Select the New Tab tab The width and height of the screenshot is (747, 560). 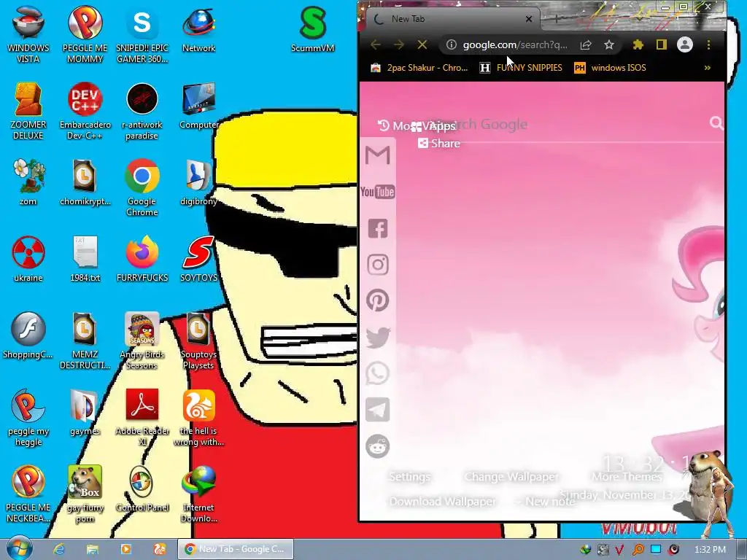click(452, 19)
